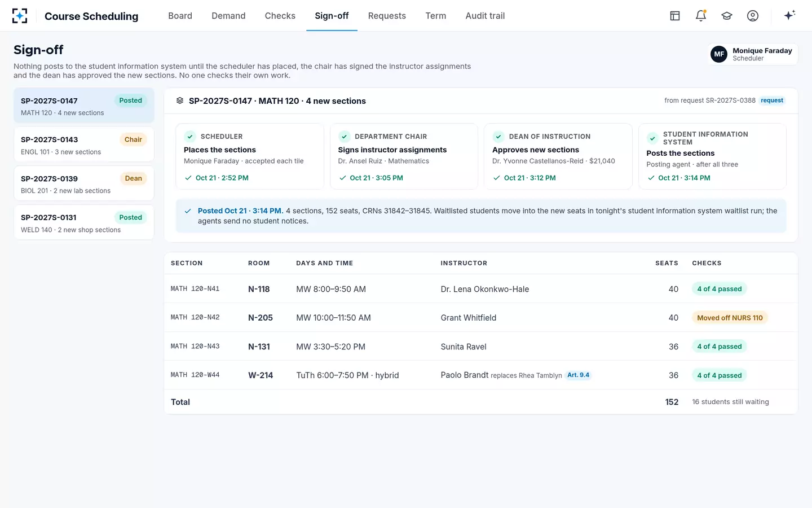
Task: Click the Monique Faraday Scheduler label
Action: point(762,54)
